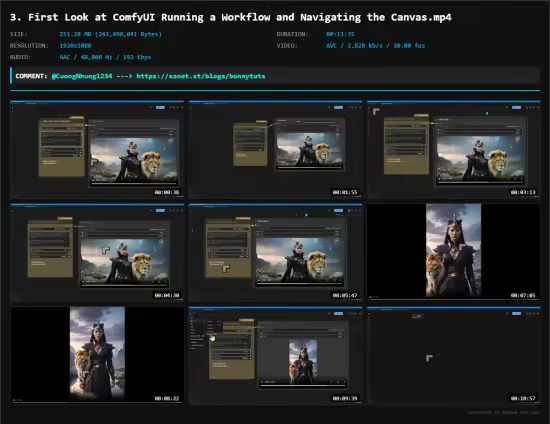Image resolution: width=550 pixels, height=424 pixels.
Task: Click the thumbnail stamped 00:05:47
Action: pos(275,253)
